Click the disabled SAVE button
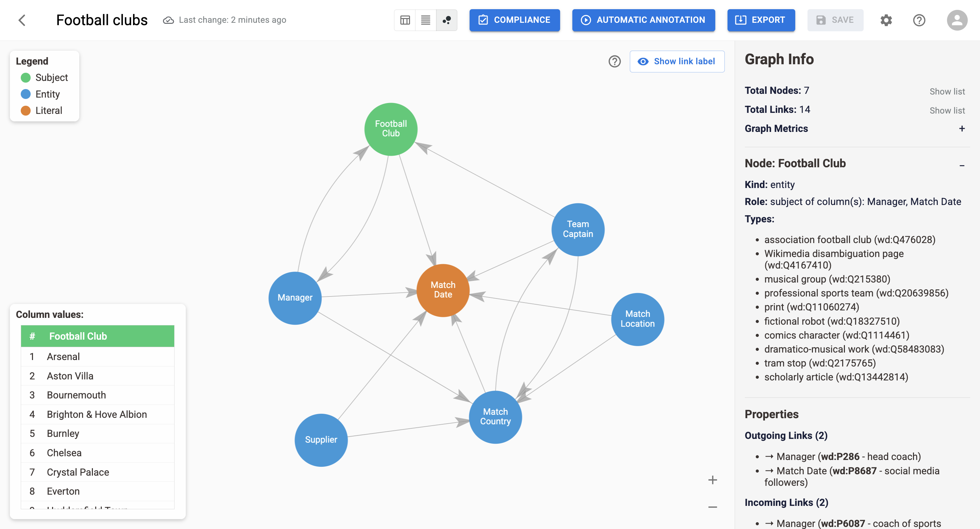 pos(835,20)
